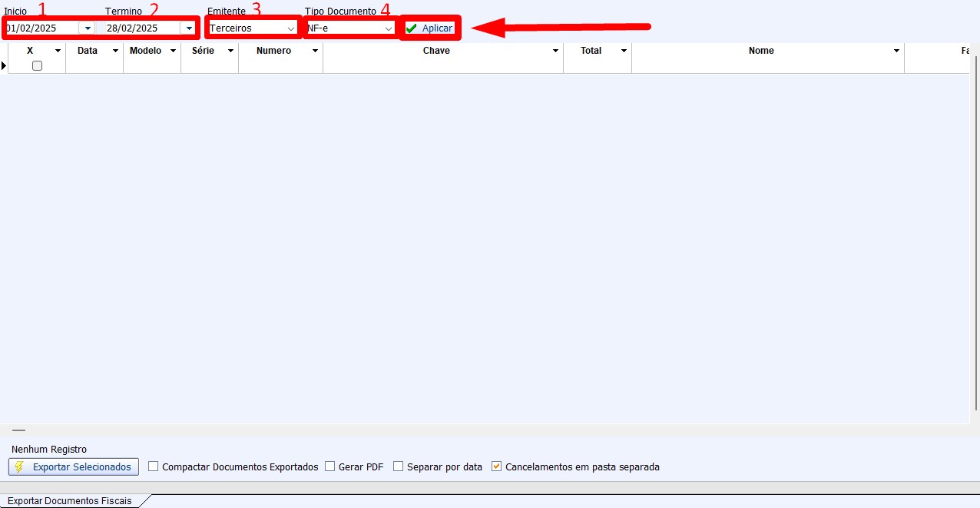Open the Termino date picker arrow
This screenshot has height=508, width=980.
pos(188,28)
